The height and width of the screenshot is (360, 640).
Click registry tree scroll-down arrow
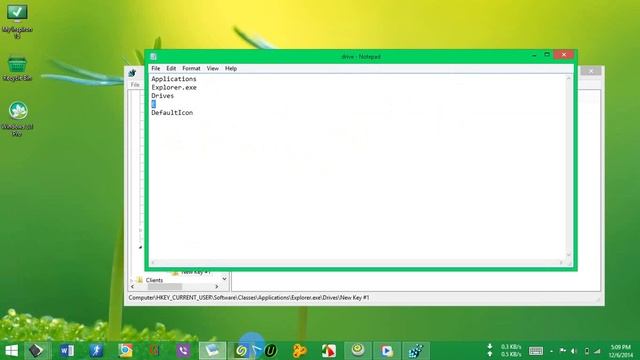224,279
